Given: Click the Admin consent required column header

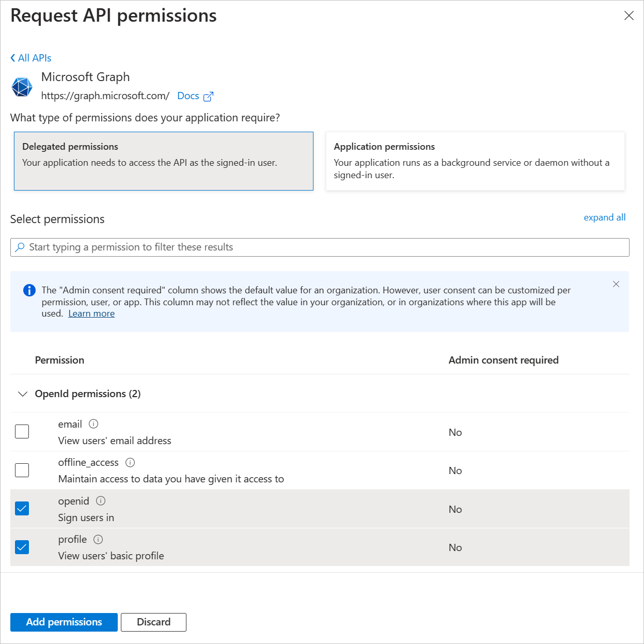Looking at the screenshot, I should [504, 360].
